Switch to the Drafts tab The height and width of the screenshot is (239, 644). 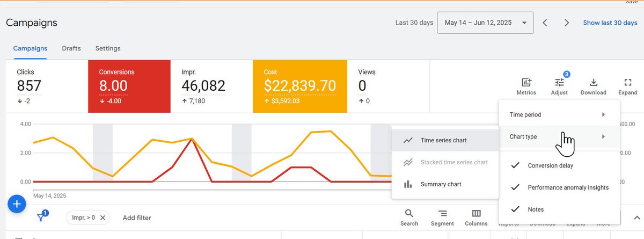tap(71, 48)
